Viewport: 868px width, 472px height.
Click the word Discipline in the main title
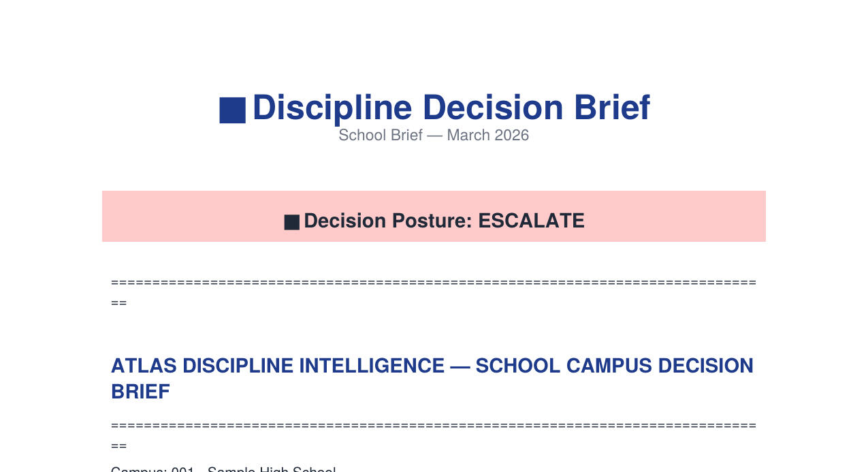332,108
